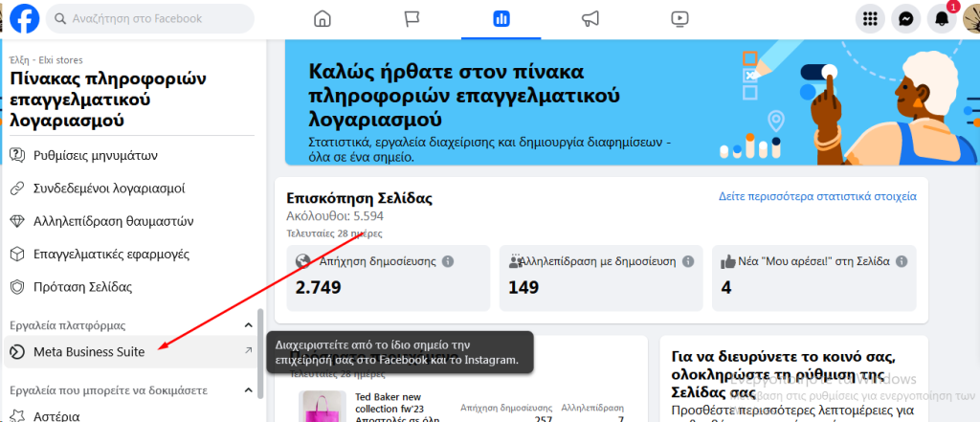Screen dimensions: 980x422
Task: Go to the Home tab
Action: click(322, 19)
